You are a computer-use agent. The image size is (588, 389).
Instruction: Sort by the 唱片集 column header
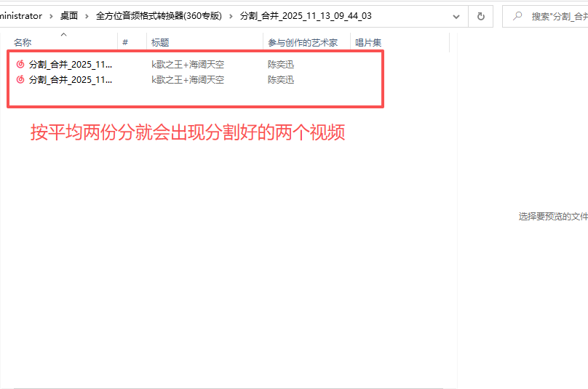pos(368,42)
